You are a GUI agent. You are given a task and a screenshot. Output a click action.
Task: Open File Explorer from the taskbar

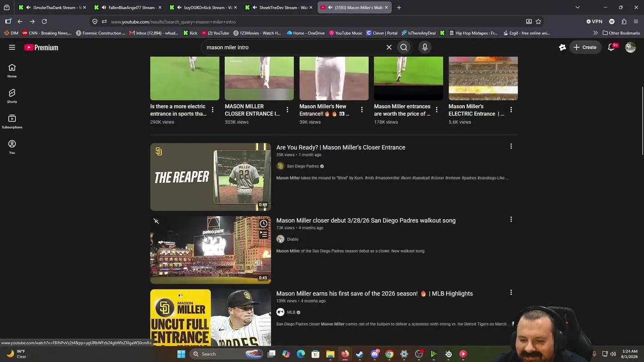(x=330, y=354)
